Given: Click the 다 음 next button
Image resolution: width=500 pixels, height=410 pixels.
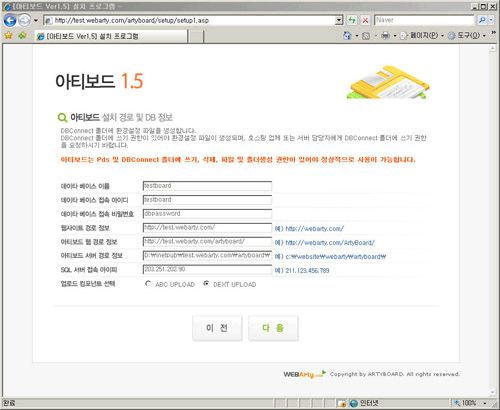Looking at the screenshot, I should (273, 328).
